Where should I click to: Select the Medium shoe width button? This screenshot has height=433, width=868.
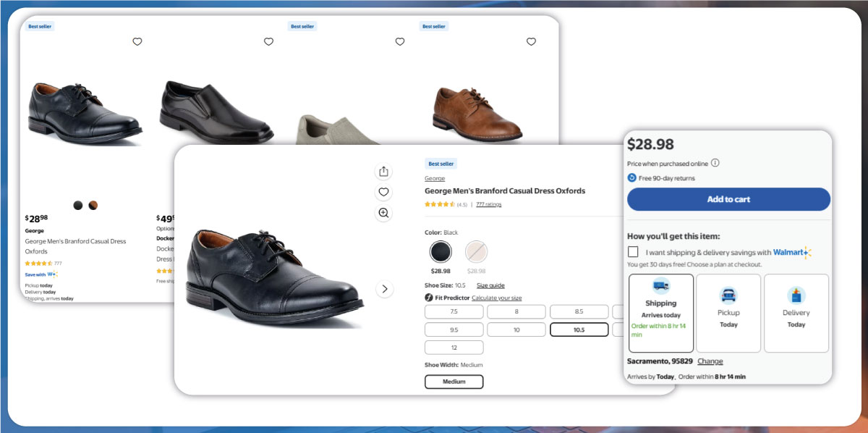coord(454,382)
